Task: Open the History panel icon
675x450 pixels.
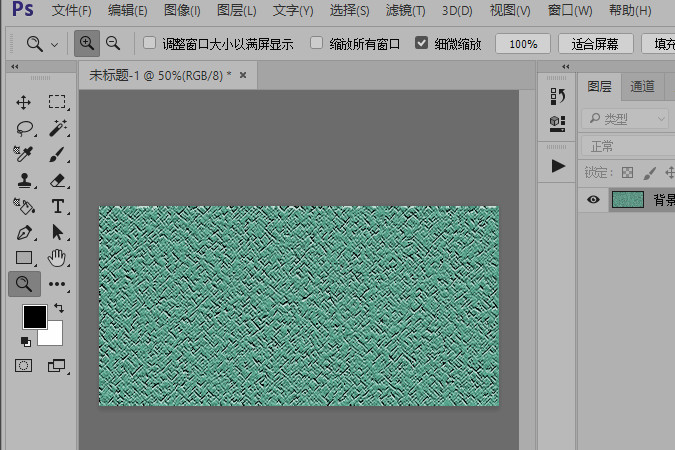Action: pyautogui.click(x=558, y=96)
